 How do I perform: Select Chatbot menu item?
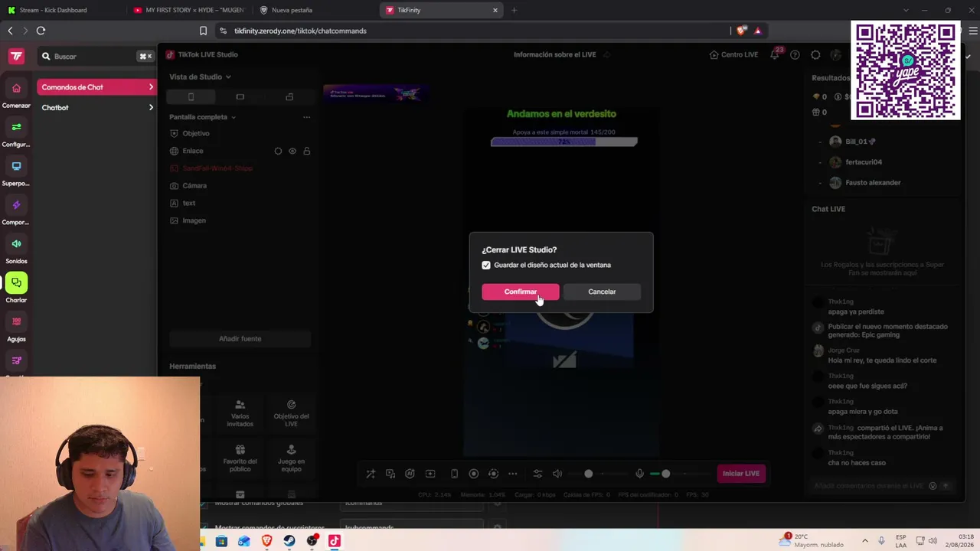pos(96,108)
